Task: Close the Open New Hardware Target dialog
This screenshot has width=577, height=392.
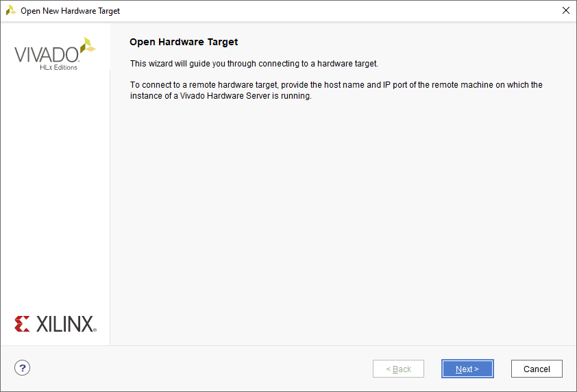Action: click(565, 11)
